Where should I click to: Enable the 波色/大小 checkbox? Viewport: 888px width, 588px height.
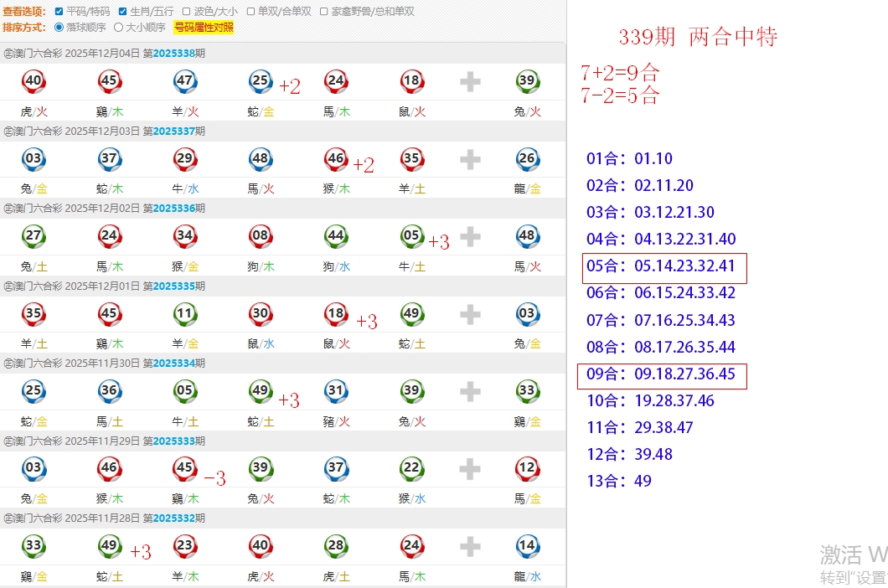(187, 12)
